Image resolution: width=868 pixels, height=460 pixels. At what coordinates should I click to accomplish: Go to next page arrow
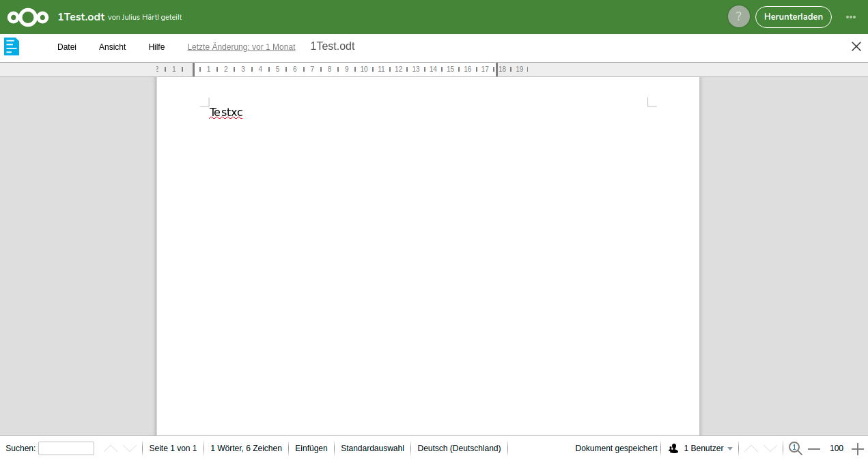point(770,448)
